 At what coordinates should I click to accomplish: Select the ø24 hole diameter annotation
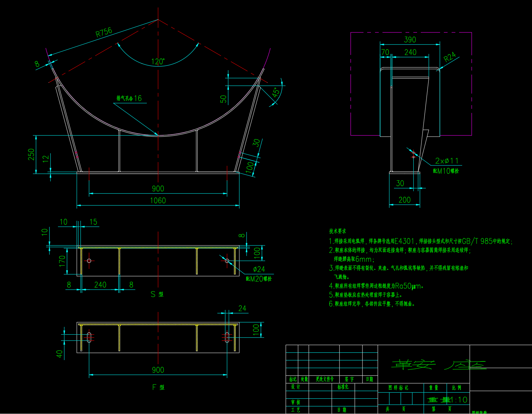point(259,269)
